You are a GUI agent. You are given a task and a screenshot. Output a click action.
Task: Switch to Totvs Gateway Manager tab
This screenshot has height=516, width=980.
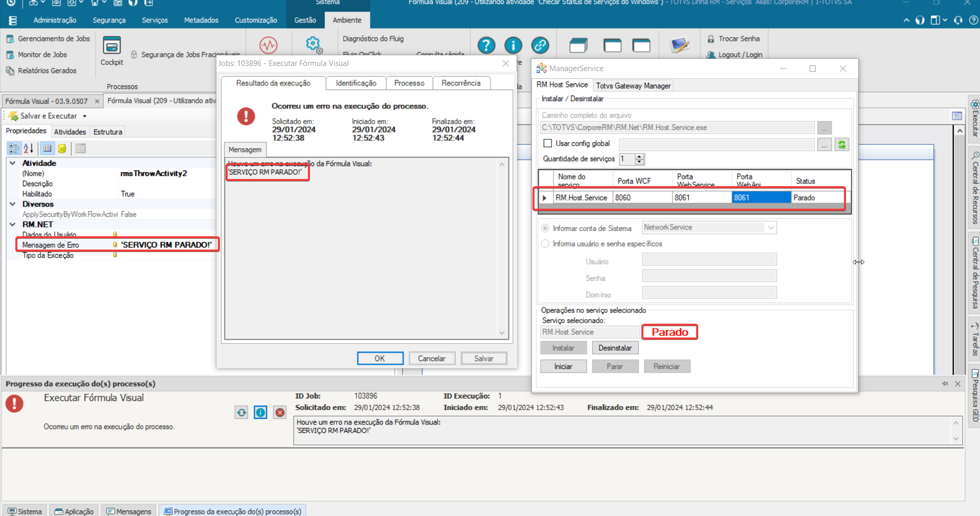coord(633,86)
